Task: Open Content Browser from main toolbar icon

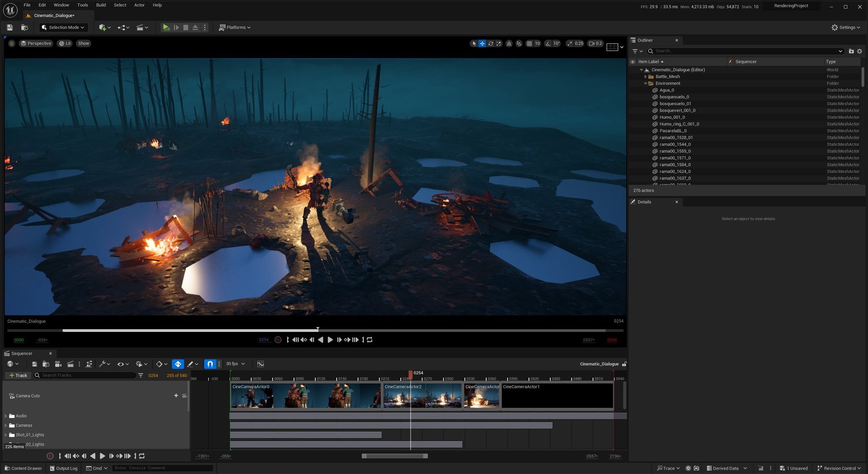Action: click(x=24, y=27)
